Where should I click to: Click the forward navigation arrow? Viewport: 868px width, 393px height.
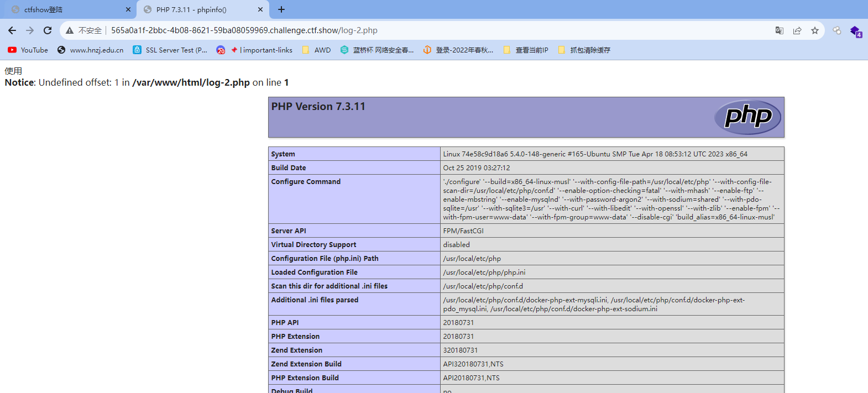[30, 30]
